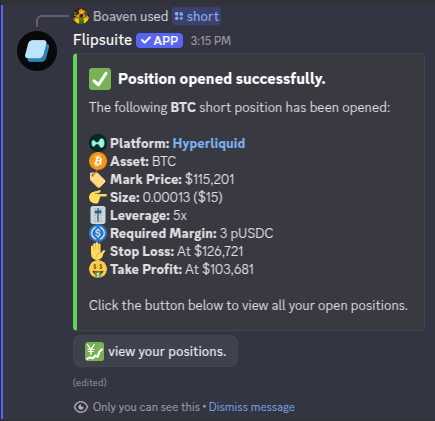
Task: Click the Flipsuite username
Action: [x=103, y=40]
